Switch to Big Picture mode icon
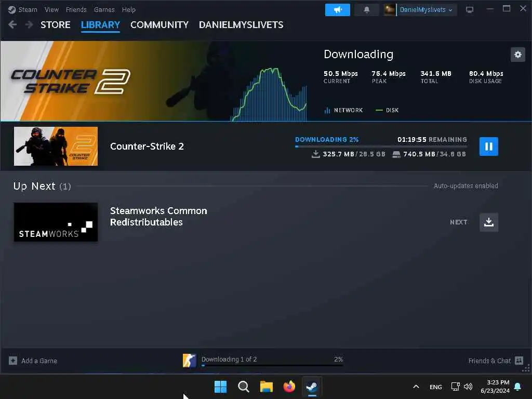 point(470,9)
